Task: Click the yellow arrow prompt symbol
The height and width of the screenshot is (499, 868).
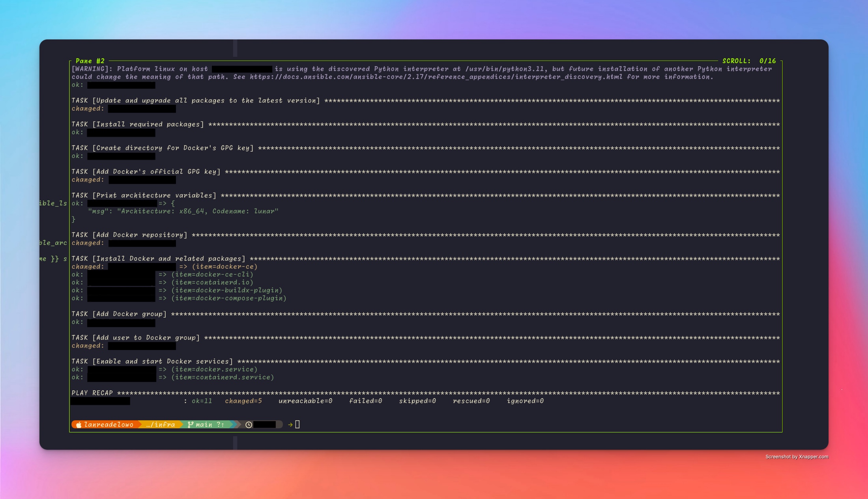Action: tap(290, 425)
